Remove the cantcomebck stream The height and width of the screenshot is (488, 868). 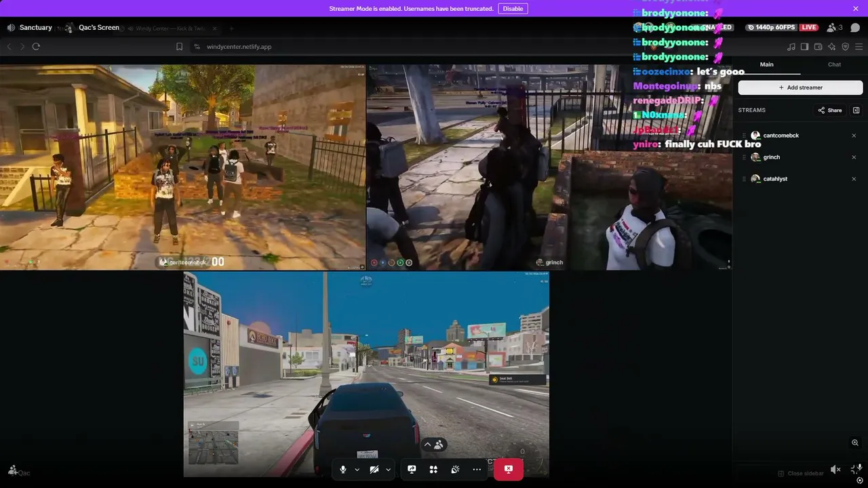point(854,136)
